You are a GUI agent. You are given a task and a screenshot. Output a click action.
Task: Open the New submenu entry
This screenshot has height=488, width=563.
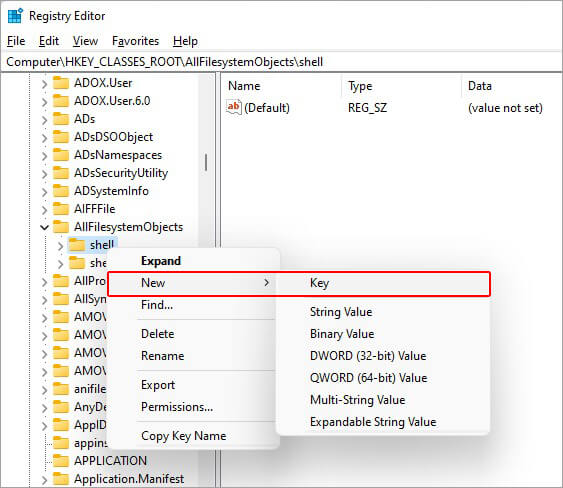[x=193, y=283]
